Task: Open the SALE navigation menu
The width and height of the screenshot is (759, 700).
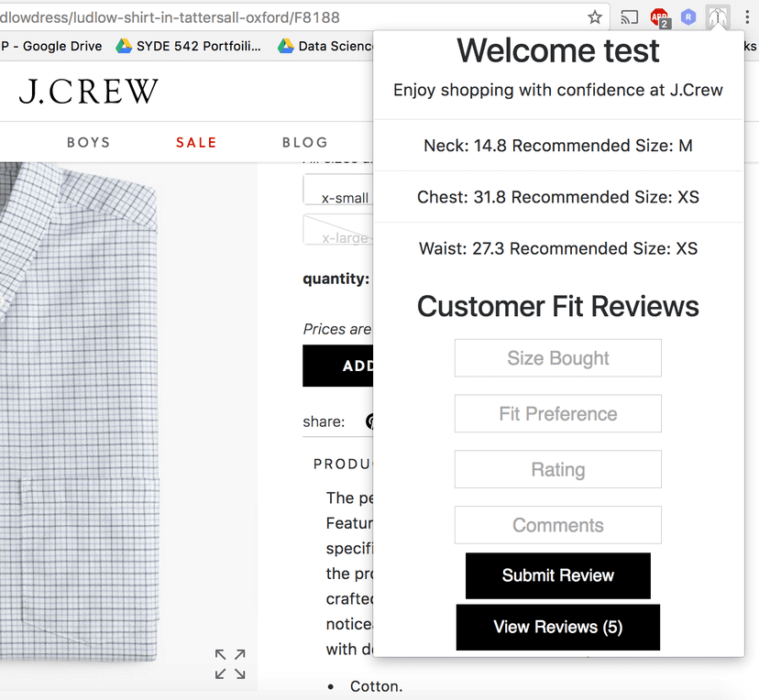Action: tap(196, 142)
